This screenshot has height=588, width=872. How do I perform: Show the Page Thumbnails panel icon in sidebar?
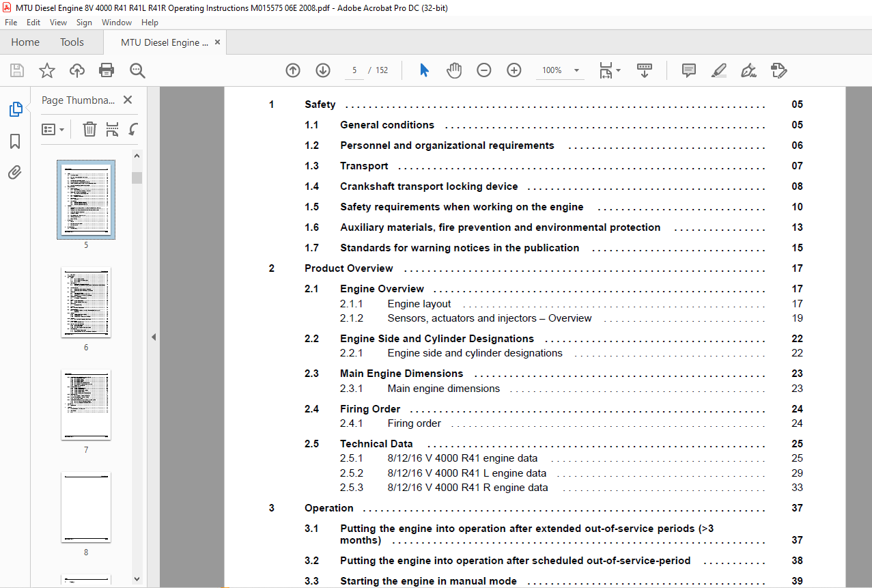pyautogui.click(x=15, y=109)
